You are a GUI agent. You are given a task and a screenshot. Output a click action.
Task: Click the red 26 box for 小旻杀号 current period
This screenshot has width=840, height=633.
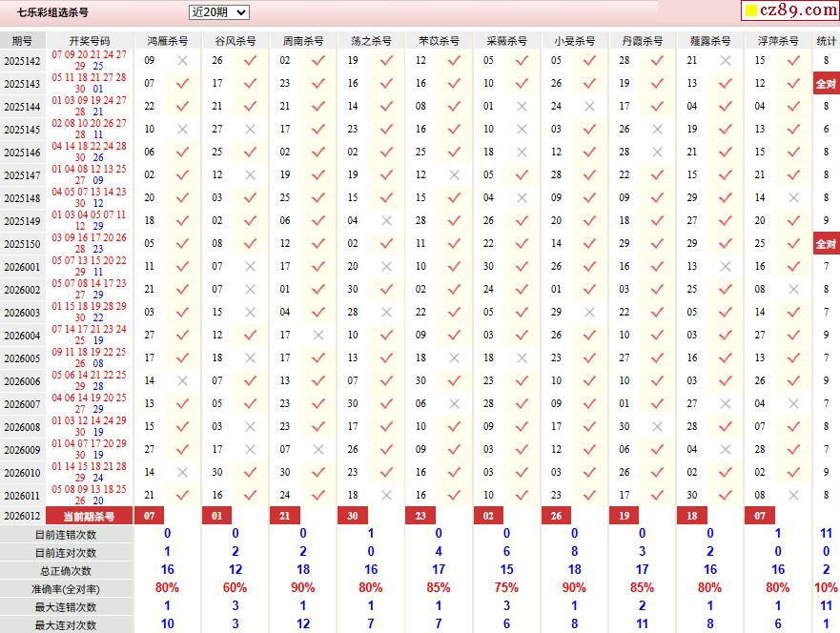(557, 516)
